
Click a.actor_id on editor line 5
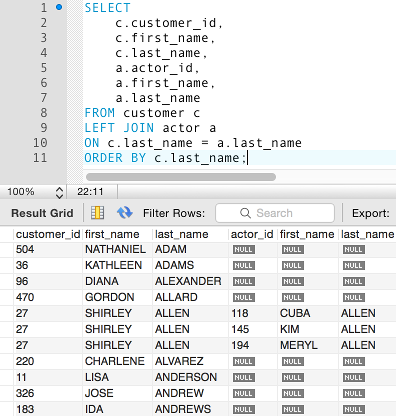[157, 68]
